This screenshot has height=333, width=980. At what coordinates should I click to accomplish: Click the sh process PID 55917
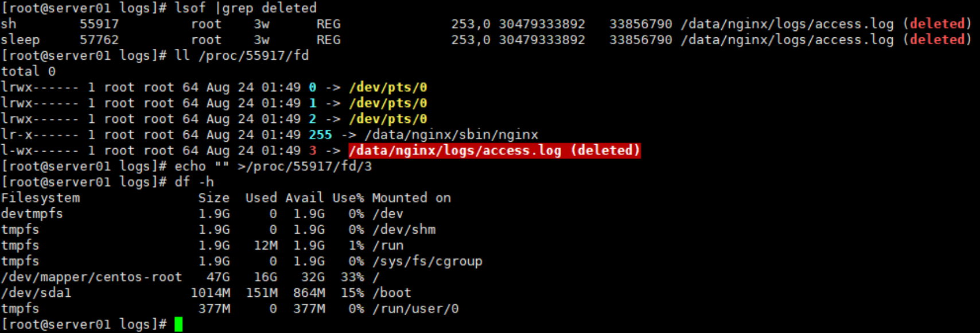click(x=99, y=24)
